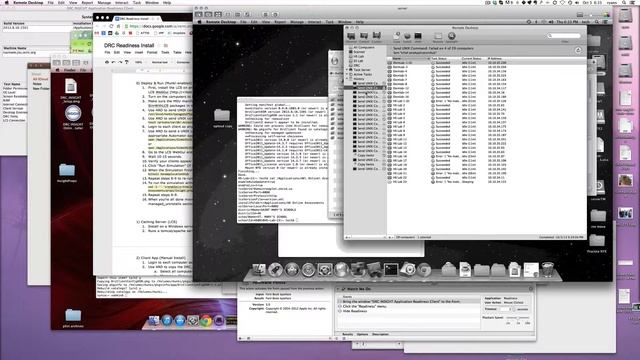Viewport: 640px width, 360px height.
Task: Select All Computers in Remote Desktop sidebar
Action: (x=364, y=47)
